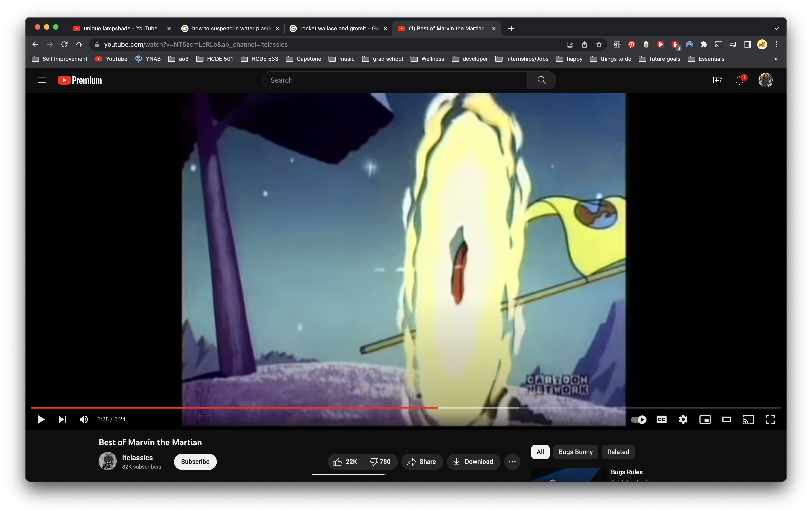
Task: Enter full screen mode
Action: click(770, 419)
